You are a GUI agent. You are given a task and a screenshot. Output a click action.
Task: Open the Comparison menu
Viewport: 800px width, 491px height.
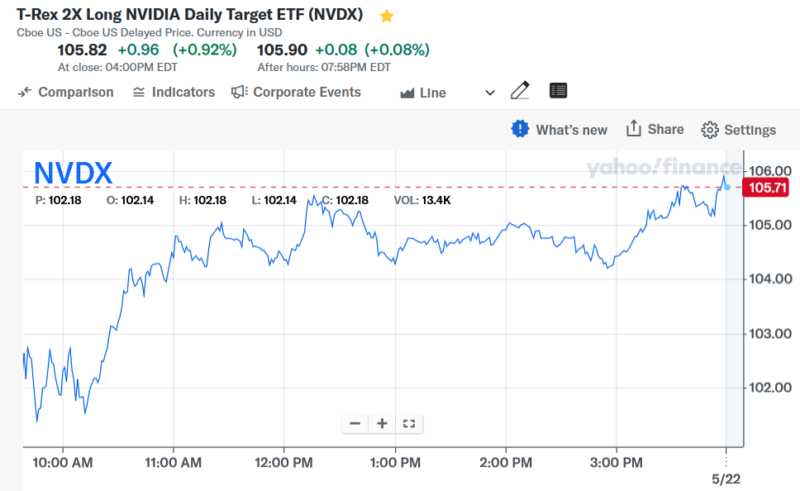(x=66, y=92)
